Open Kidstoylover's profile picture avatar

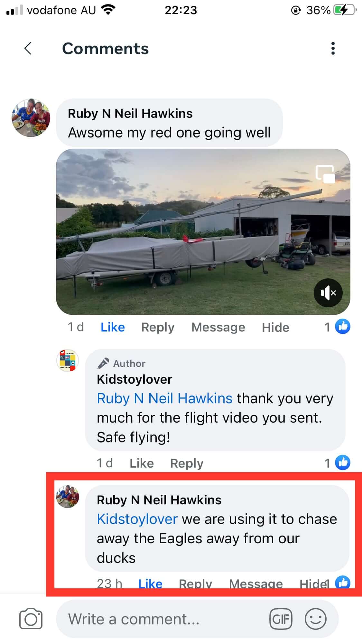pyautogui.click(x=68, y=360)
